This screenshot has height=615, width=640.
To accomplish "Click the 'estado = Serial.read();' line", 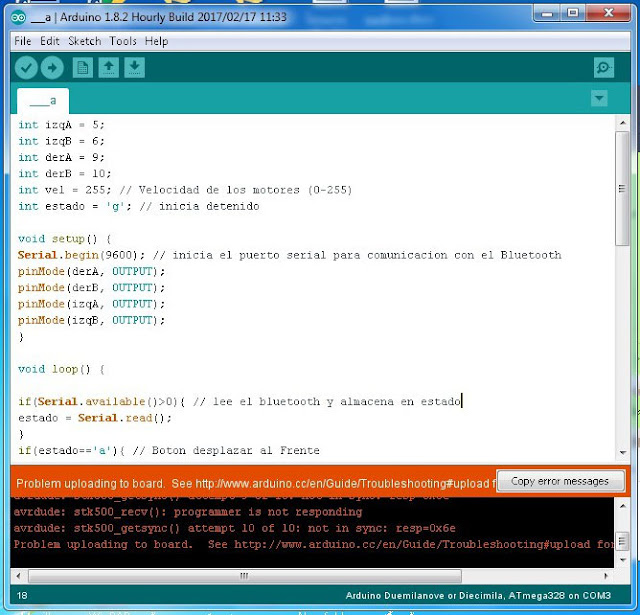I will coord(95,418).
